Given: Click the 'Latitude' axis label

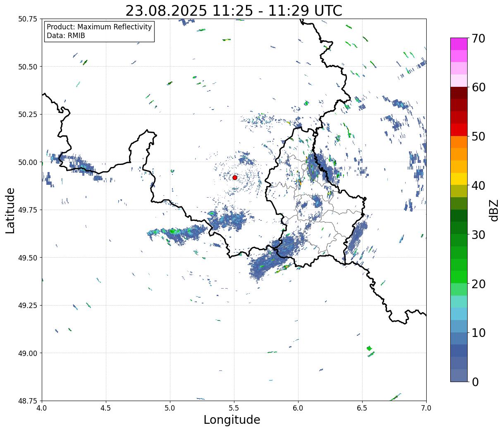Looking at the screenshot, I should pyautogui.click(x=10, y=210).
